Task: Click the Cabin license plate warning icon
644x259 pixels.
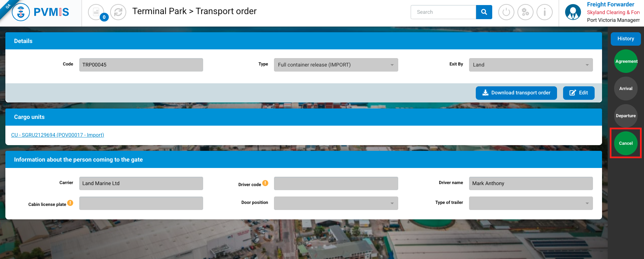Action: (70, 203)
